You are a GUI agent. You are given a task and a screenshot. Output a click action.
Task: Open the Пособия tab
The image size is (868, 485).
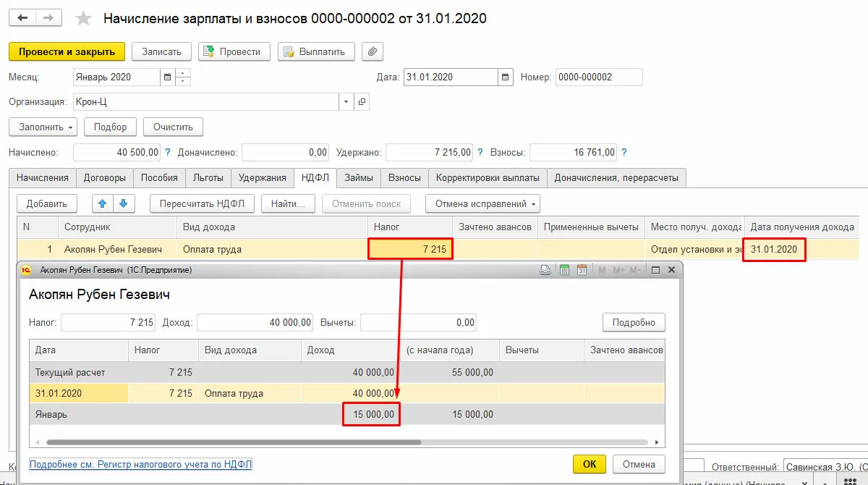coord(159,177)
